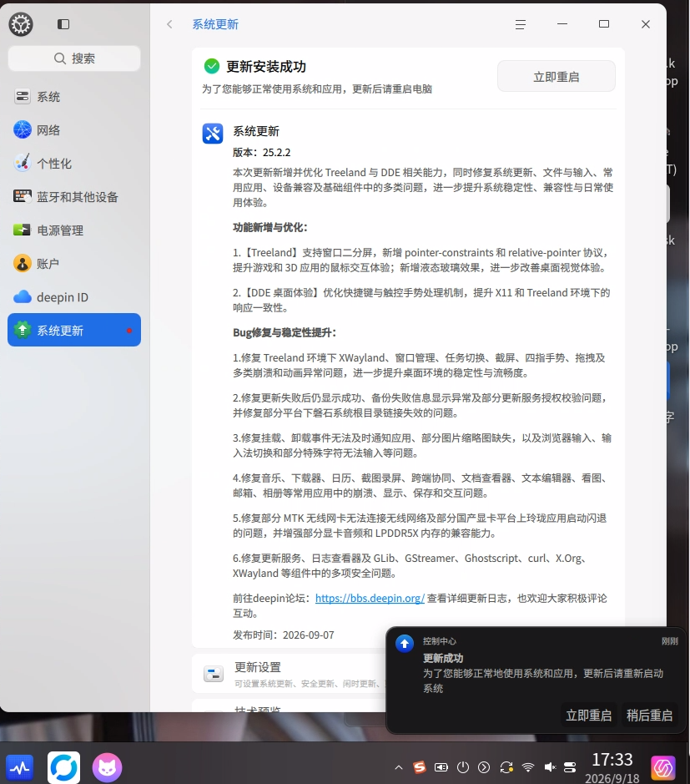Select 系统更新 in the sidebar
Viewport: 690px width, 784px height.
(x=74, y=330)
